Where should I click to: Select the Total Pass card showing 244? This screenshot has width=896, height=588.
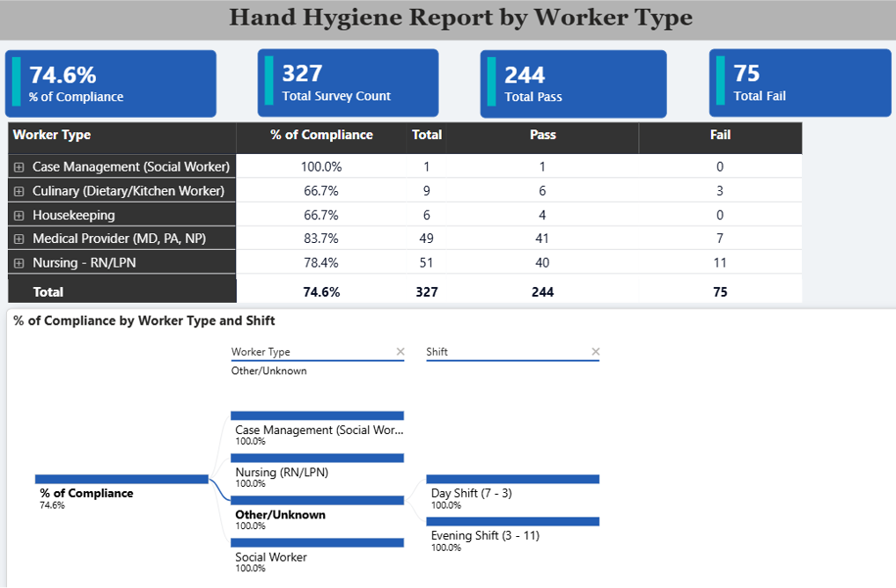coord(573,84)
